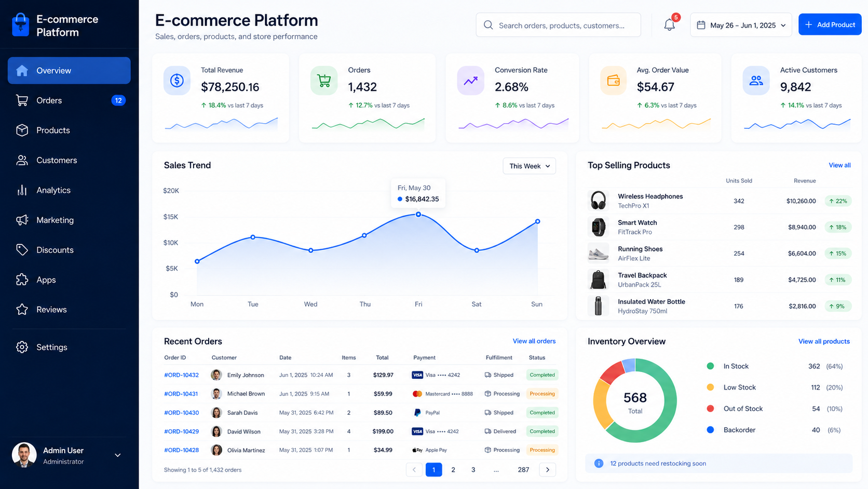Click the Avg. Order Value wallet icon

(613, 81)
